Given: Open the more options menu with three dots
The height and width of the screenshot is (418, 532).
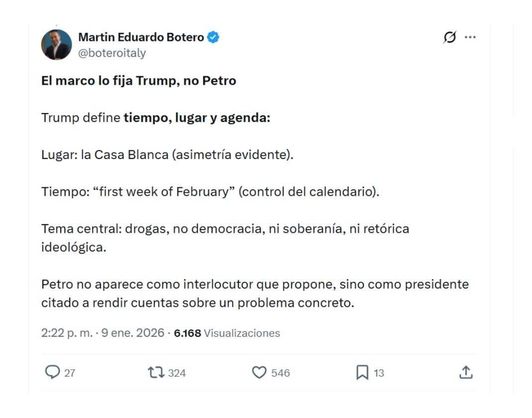Looking at the screenshot, I should 470,37.
